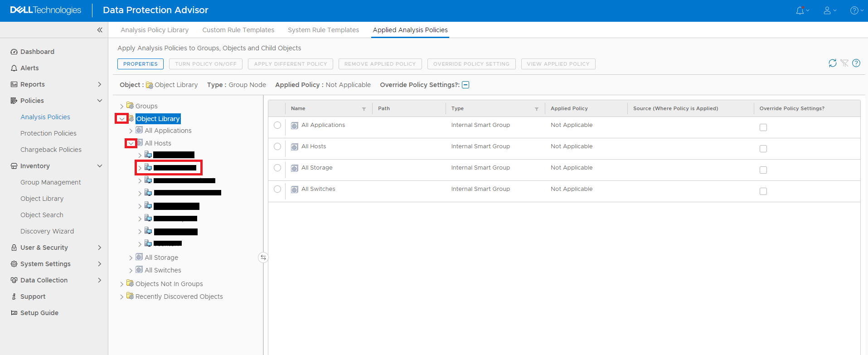This screenshot has width=868, height=355.
Task: Click the All Storage smart group icon in table
Action: tap(295, 168)
